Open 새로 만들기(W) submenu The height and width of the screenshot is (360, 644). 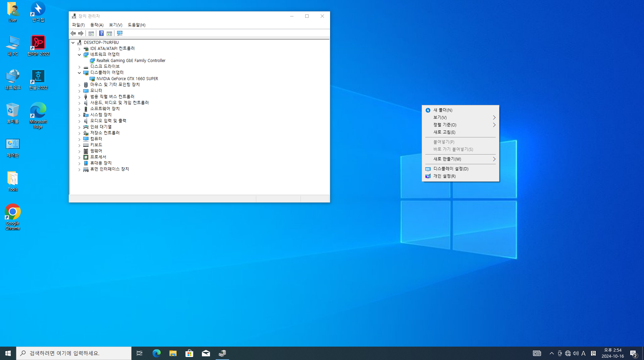[x=461, y=159]
